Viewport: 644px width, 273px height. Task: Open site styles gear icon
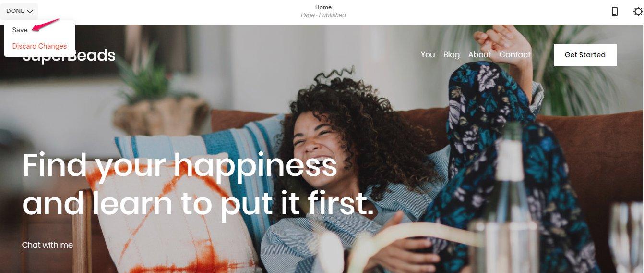638,12
